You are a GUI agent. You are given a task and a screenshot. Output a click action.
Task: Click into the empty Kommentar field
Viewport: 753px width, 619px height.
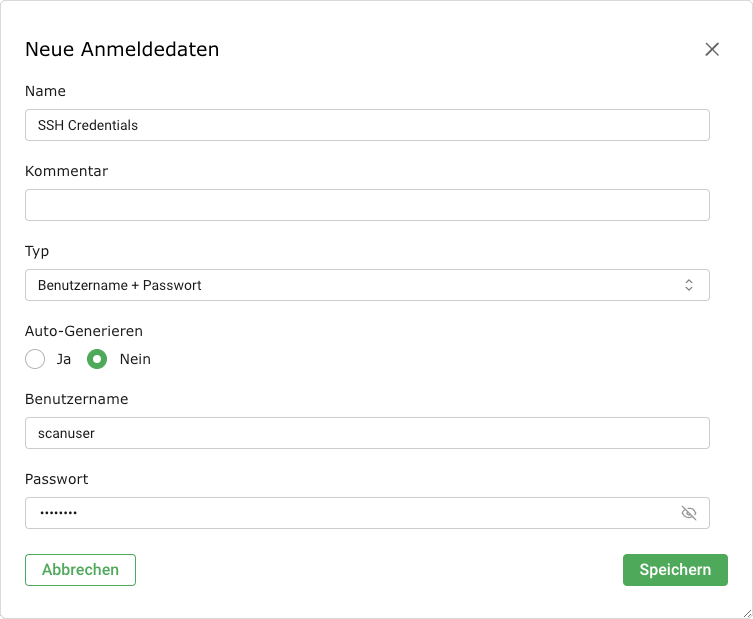(x=367, y=205)
